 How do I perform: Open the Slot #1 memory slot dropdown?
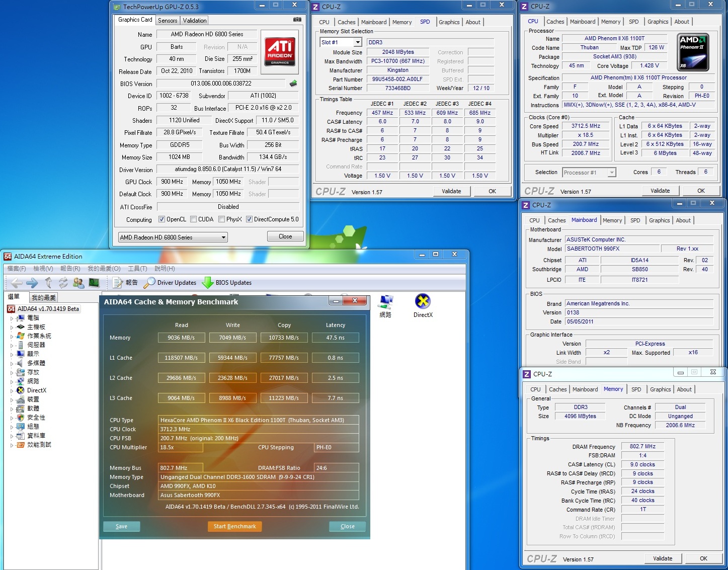[358, 42]
